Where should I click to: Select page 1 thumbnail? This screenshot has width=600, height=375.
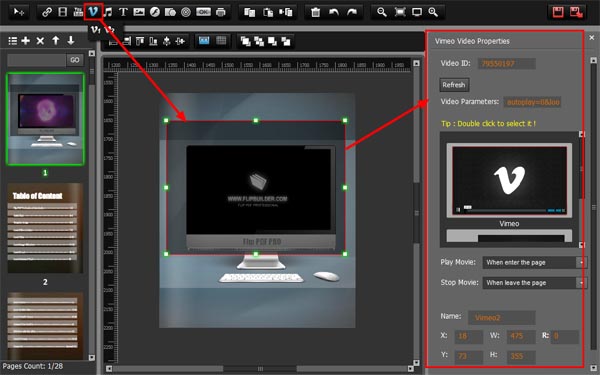pos(45,119)
